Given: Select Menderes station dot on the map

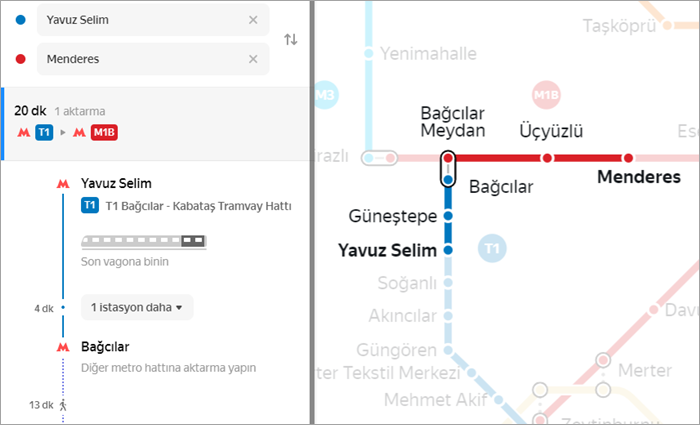Looking at the screenshot, I should pyautogui.click(x=628, y=158).
